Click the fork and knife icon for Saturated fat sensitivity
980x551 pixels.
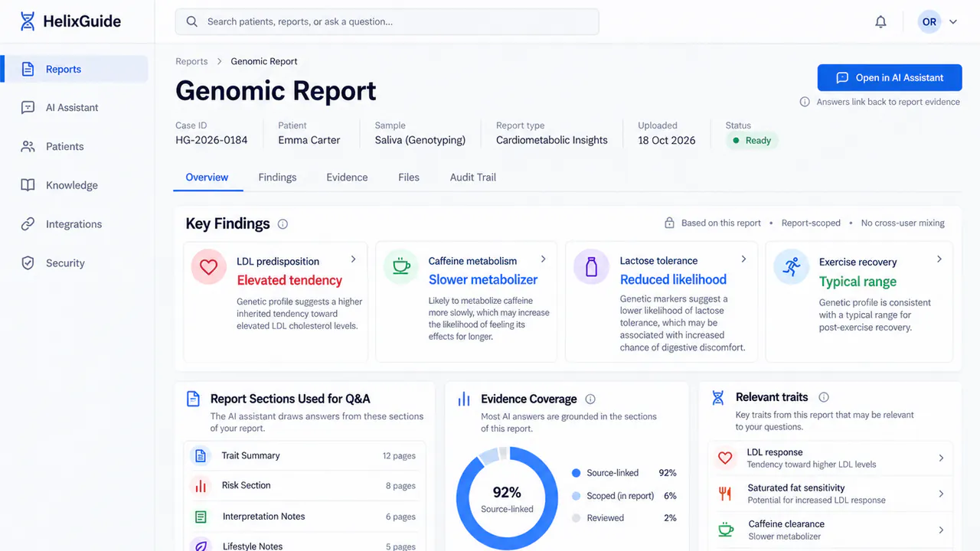[725, 494]
